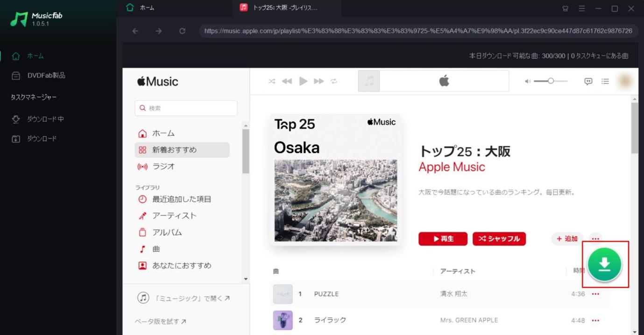The image size is (644, 335).
Task: Click the red シャッフル button
Action: [x=499, y=239]
